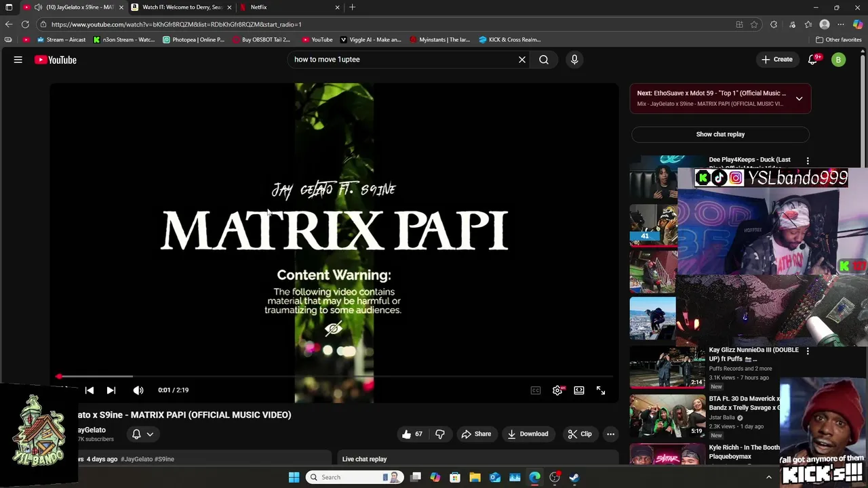Click the #S9ine hashtag
Image resolution: width=868 pixels, height=488 pixels.
tap(164, 459)
